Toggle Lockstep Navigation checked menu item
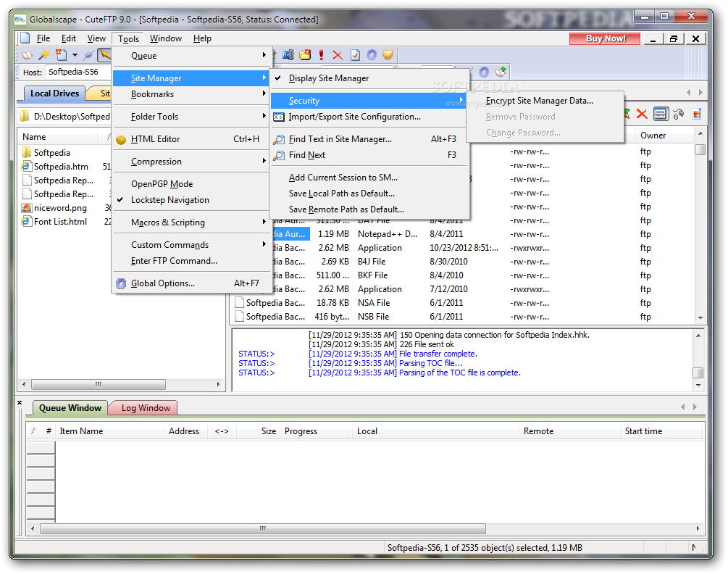 point(191,200)
